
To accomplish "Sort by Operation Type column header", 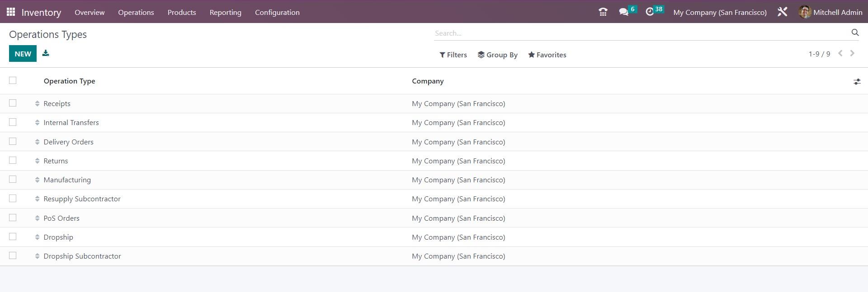I will point(69,81).
